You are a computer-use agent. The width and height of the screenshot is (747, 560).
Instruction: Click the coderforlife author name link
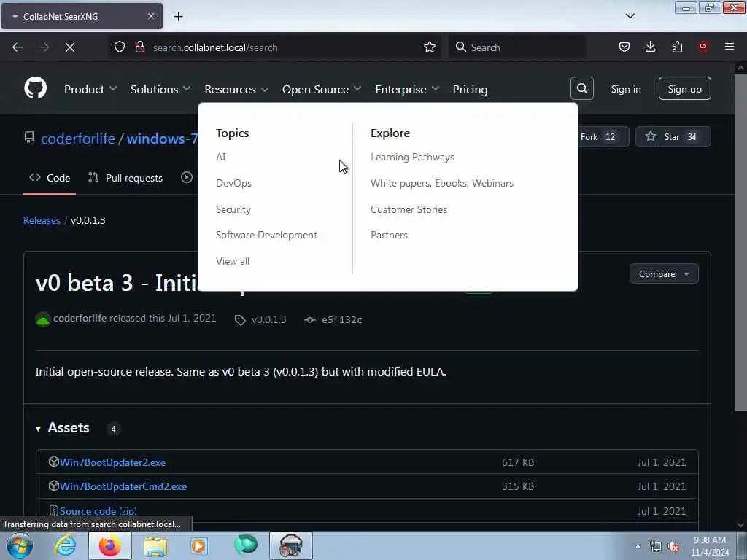pyautogui.click(x=80, y=318)
